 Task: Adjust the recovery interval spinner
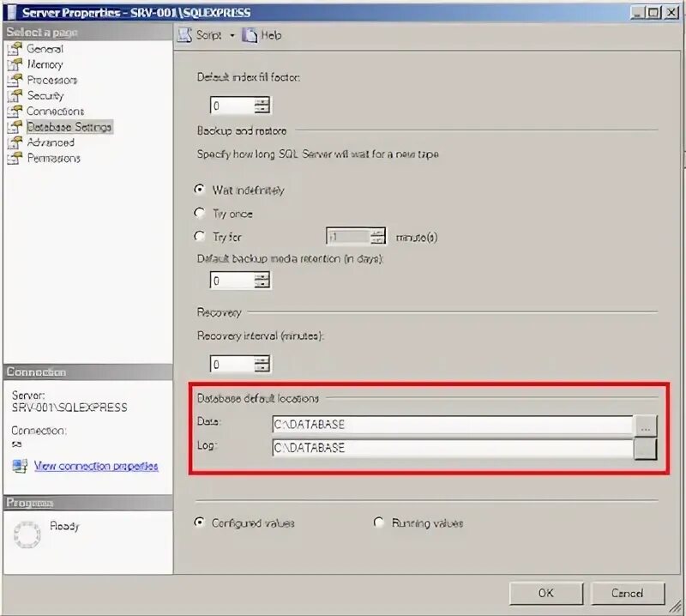point(262,365)
